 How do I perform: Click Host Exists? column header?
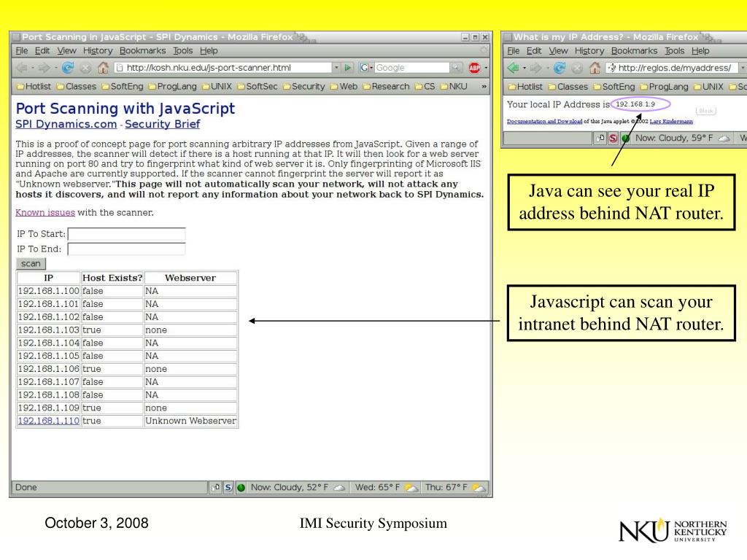(x=112, y=278)
